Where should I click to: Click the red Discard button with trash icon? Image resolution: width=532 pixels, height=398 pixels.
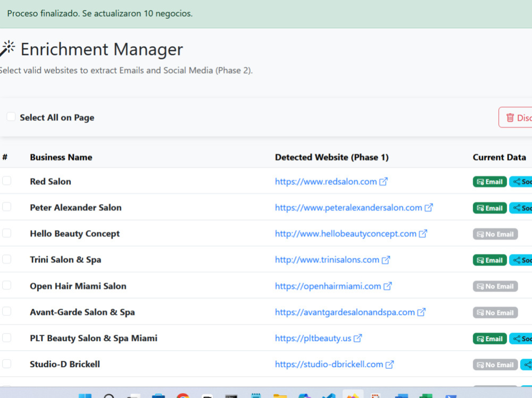[x=516, y=117]
